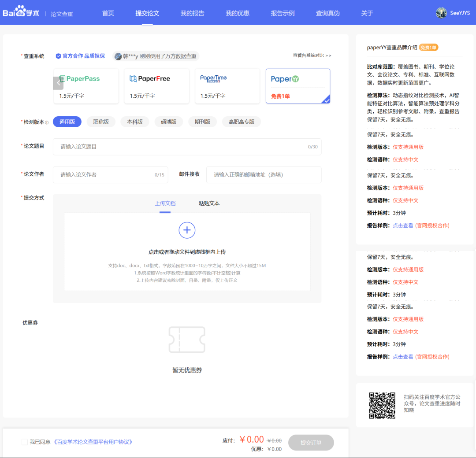
Task: Open the SeeYJYS user avatar
Action: (441, 13)
